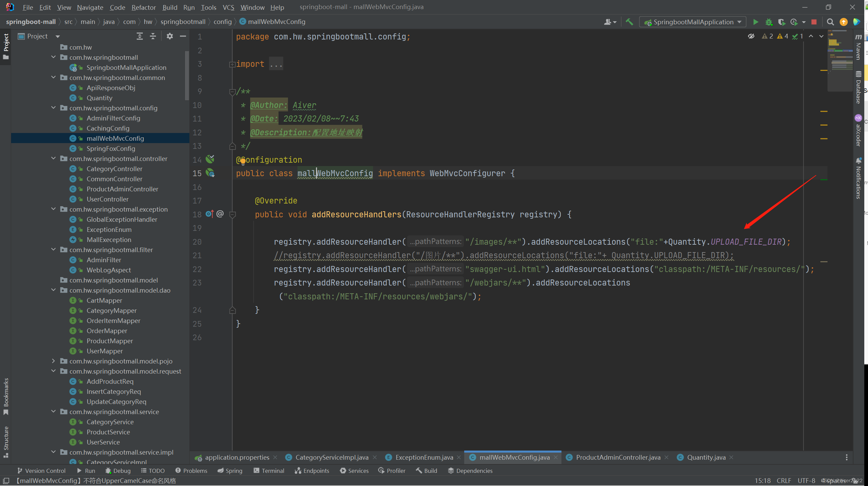
Task: Toggle the import fold marker on line 3
Action: click(232, 64)
